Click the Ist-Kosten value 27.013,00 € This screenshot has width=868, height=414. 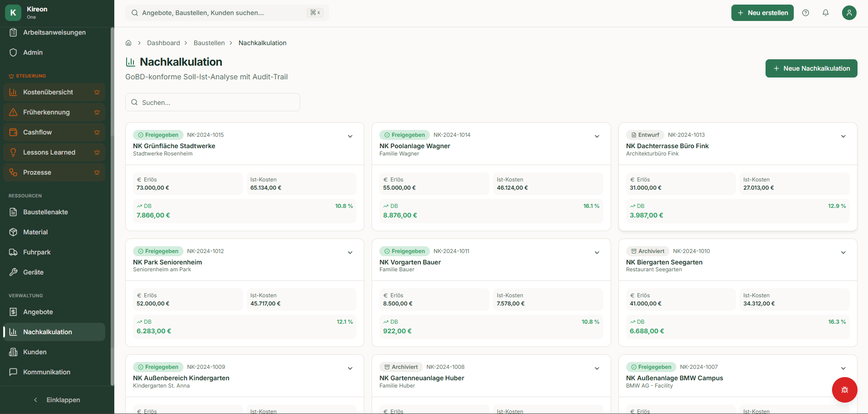point(758,188)
